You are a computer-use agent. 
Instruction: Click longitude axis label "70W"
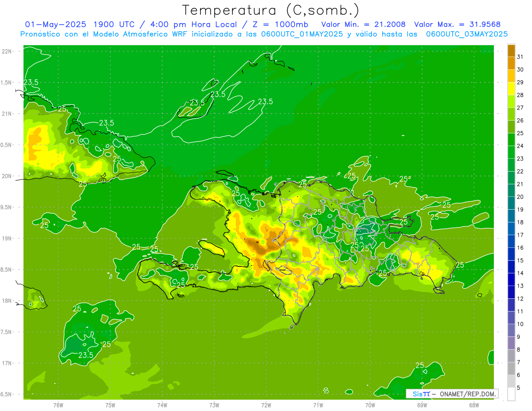coord(370,405)
